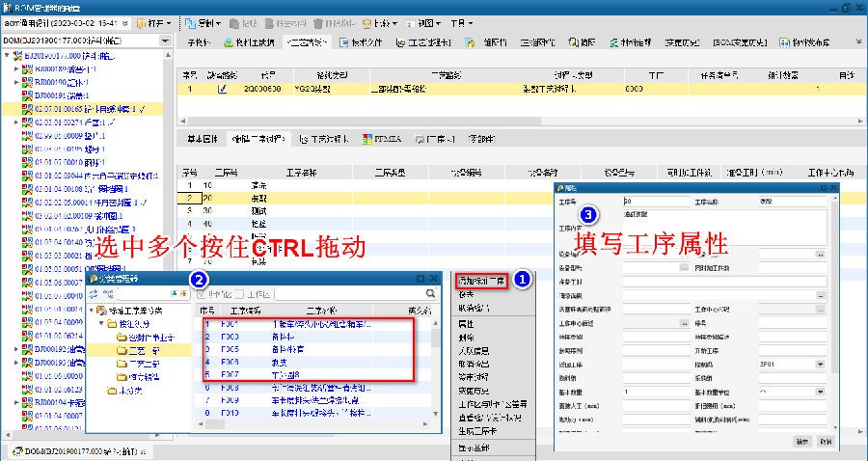Click the 确定 button in the properties dialog
Image resolution: width=868 pixels, height=461 pixels.
[x=802, y=442]
